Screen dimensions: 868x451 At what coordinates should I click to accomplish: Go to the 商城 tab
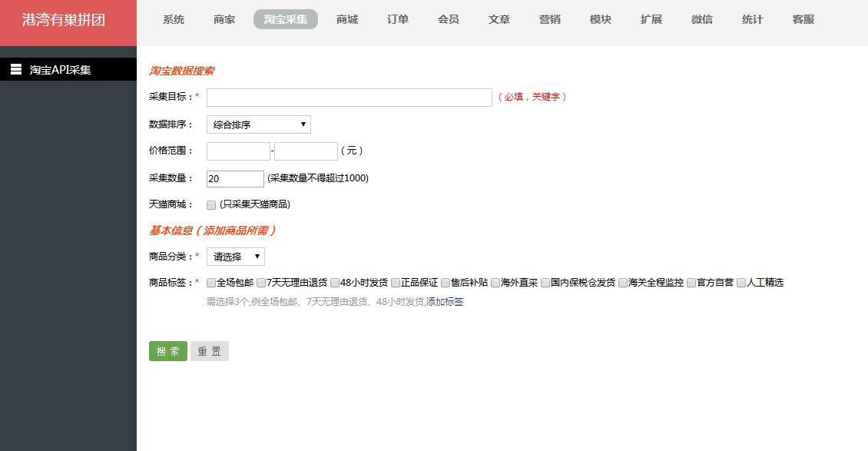click(347, 19)
